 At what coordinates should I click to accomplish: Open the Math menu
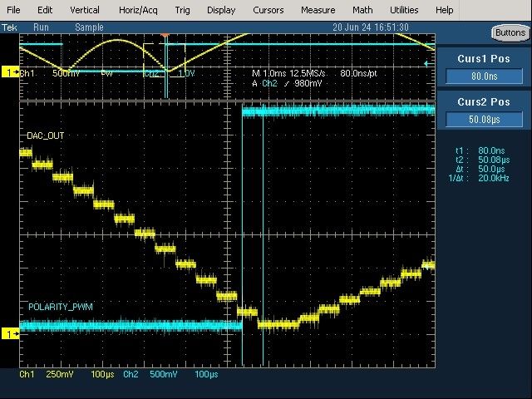coord(362,10)
